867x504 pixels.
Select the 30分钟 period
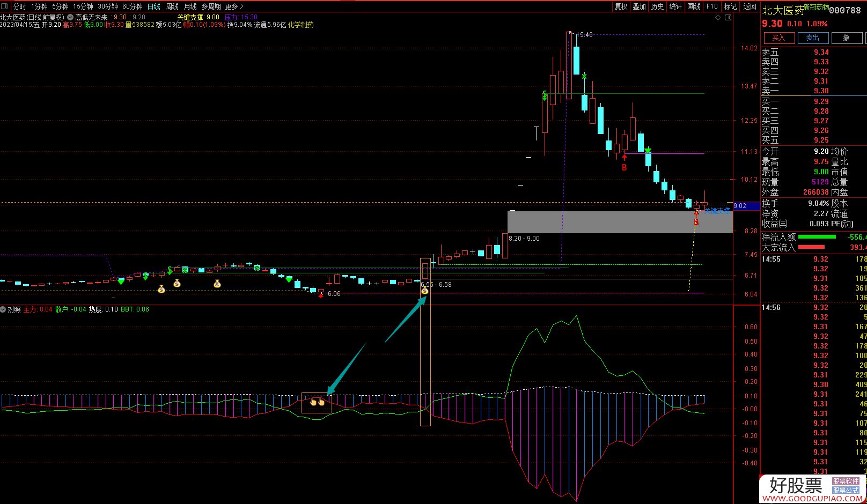(x=107, y=6)
